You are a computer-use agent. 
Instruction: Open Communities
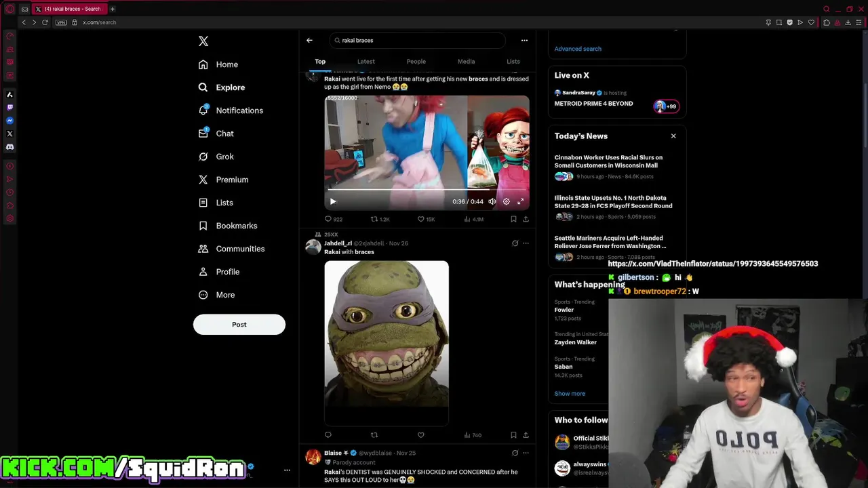(x=231, y=249)
